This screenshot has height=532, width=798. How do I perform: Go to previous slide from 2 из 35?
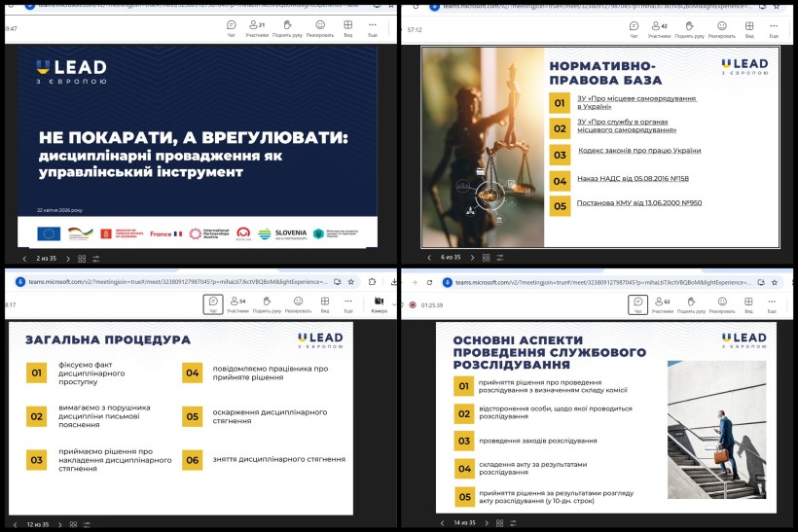click(24, 259)
